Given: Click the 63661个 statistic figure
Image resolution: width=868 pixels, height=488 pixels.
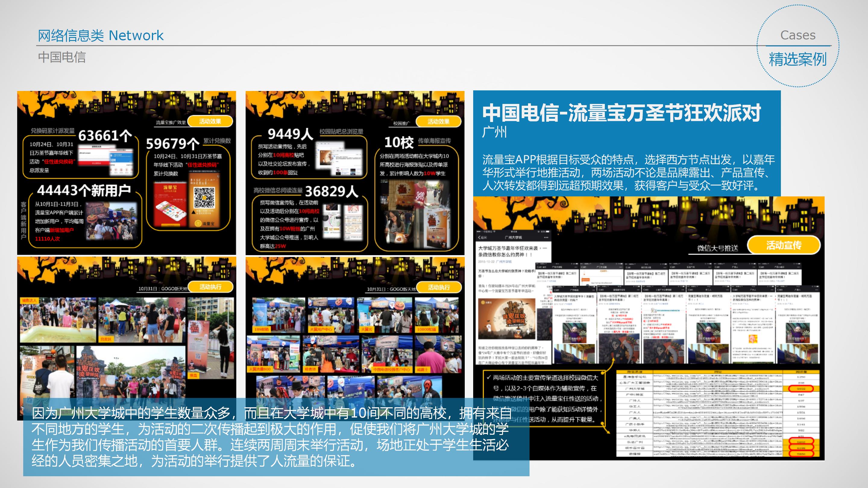Looking at the screenshot, I should [105, 136].
